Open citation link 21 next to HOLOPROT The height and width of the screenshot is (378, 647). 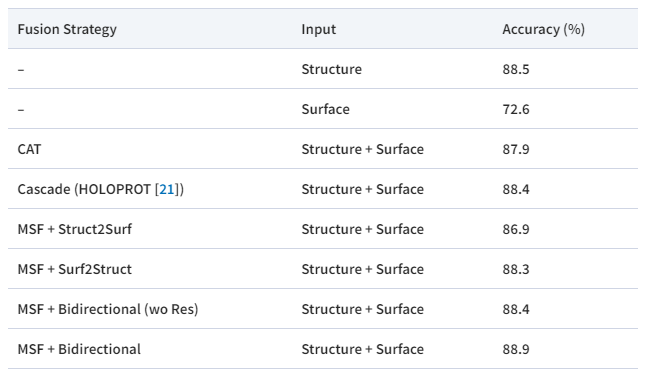click(x=167, y=189)
